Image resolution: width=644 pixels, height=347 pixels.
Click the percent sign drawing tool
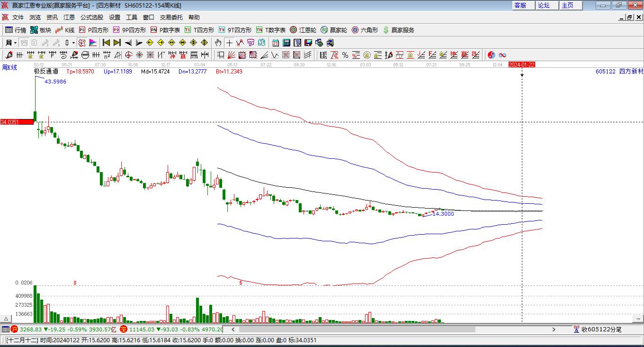pyautogui.click(x=345, y=55)
